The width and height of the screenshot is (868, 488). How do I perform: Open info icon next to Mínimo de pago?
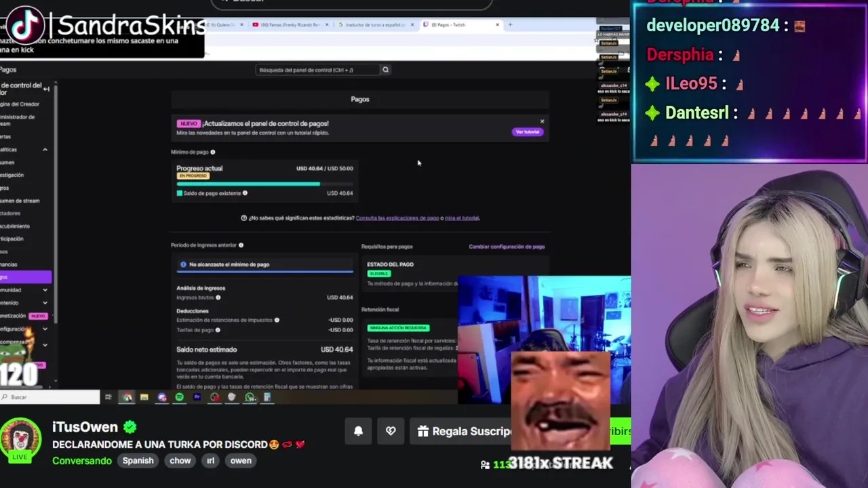coord(212,152)
